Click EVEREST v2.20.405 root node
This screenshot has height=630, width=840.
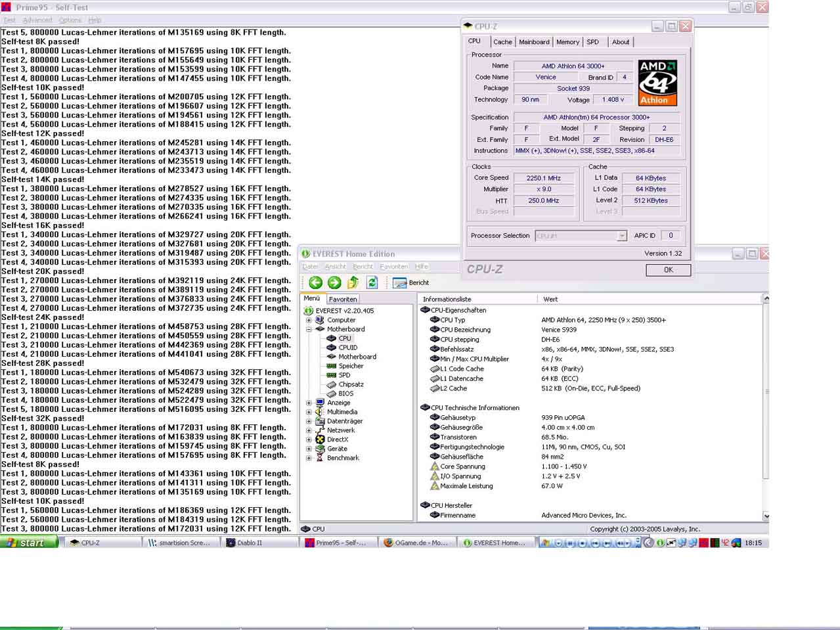(x=344, y=311)
